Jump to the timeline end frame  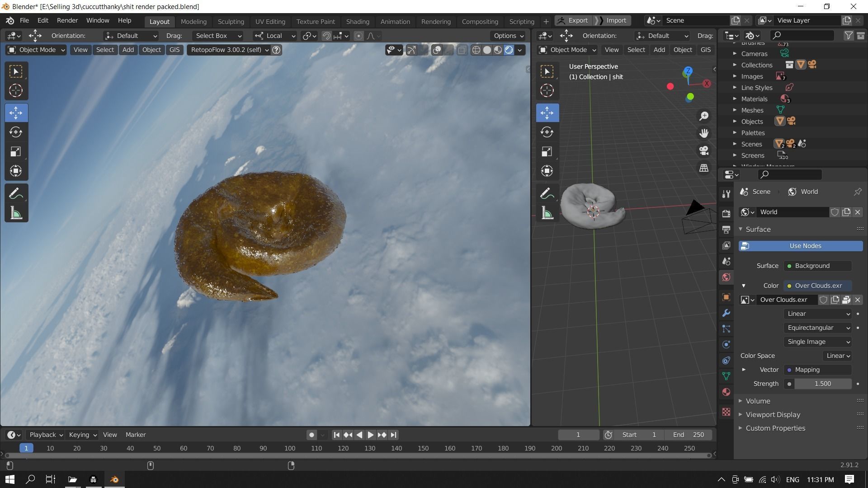tap(393, 435)
